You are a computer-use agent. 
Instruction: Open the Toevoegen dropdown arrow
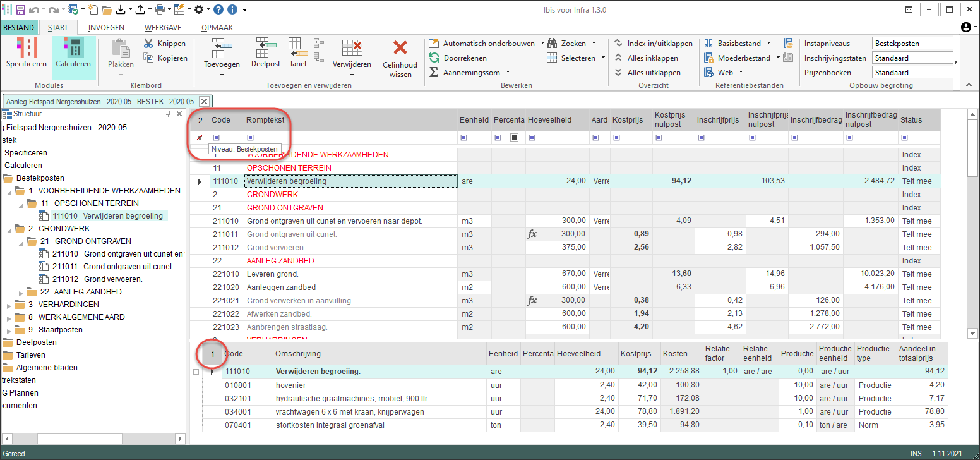(x=222, y=75)
